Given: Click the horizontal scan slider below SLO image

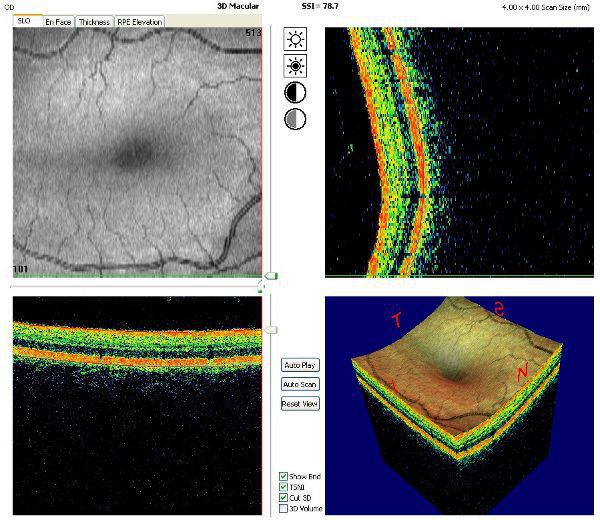Looking at the screenshot, I should tap(137, 286).
